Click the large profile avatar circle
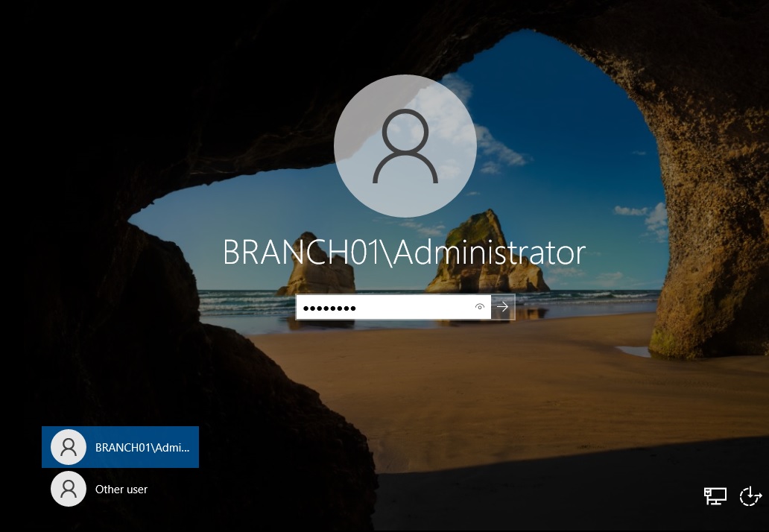Screen dimensions: 769x532 (x=405, y=145)
